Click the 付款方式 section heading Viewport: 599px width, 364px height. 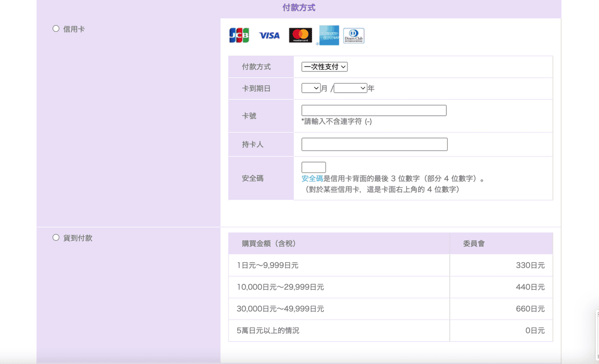click(x=299, y=8)
